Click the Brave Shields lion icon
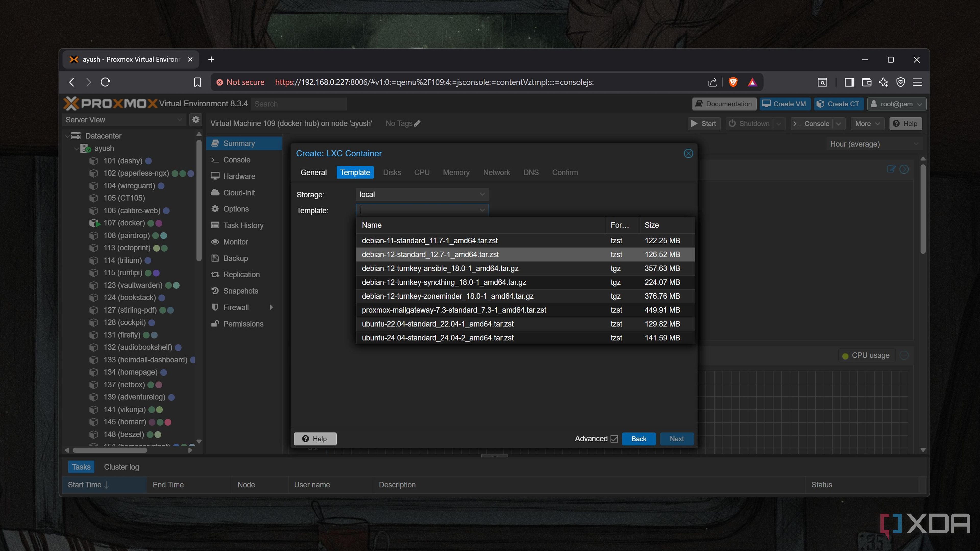Image resolution: width=980 pixels, height=551 pixels. point(733,82)
